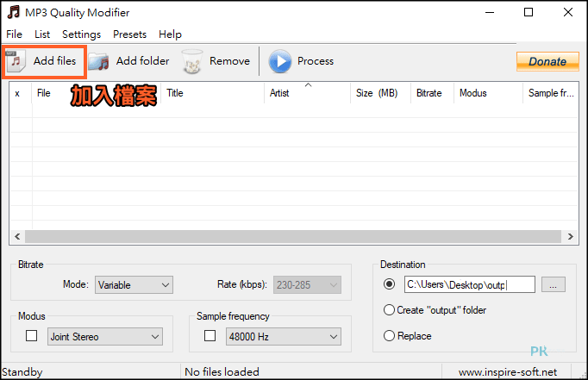
Task: Open the Presets menu
Action: pyautogui.click(x=129, y=34)
